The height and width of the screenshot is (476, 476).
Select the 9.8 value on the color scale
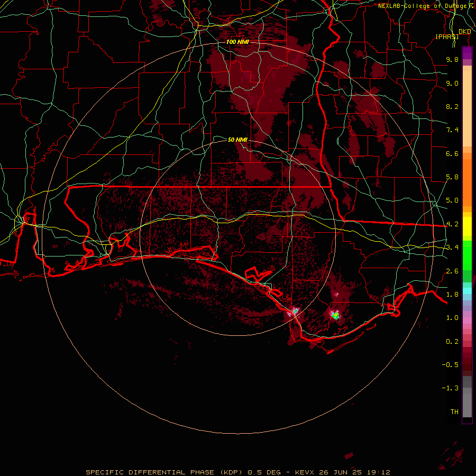point(452,59)
